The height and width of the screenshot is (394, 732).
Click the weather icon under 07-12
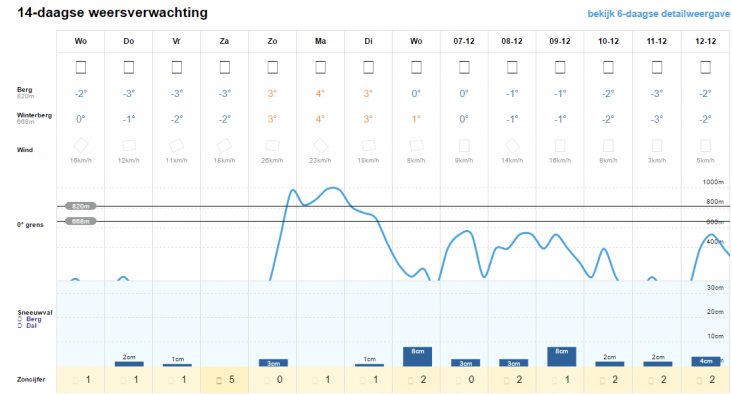[x=464, y=67]
